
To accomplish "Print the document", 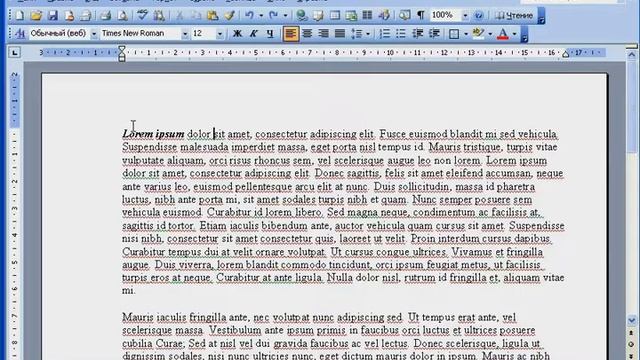I will coord(105,16).
